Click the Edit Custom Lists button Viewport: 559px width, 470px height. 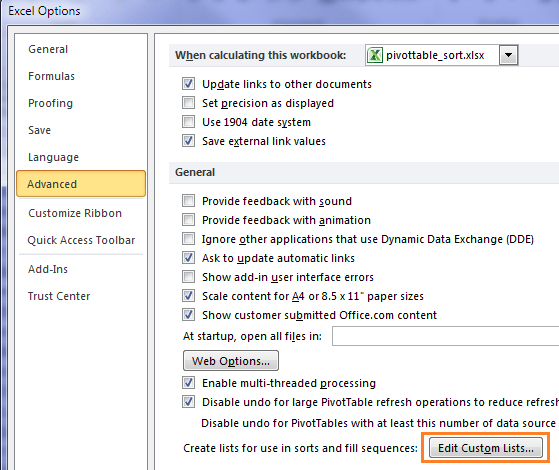point(486,448)
